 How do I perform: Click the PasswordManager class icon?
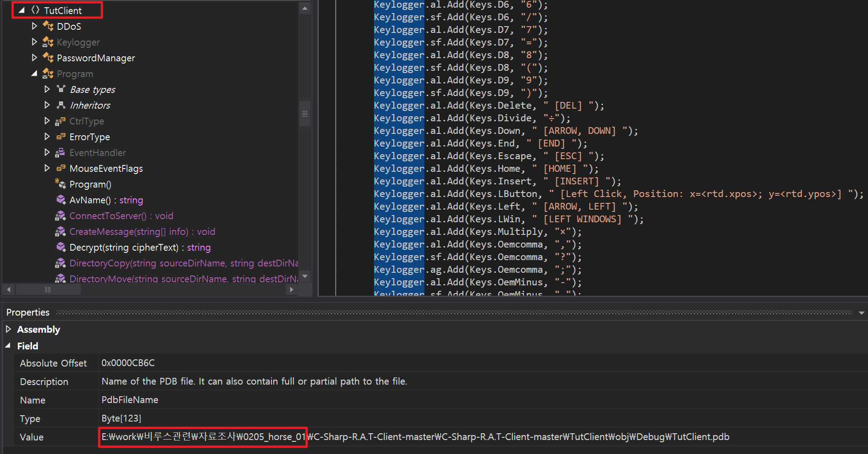click(48, 58)
